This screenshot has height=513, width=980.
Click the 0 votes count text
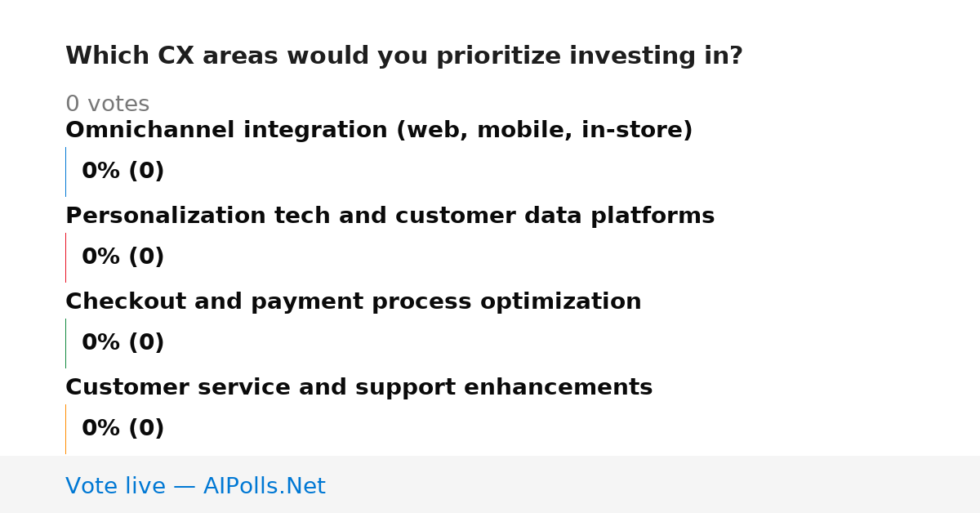pyautogui.click(x=107, y=105)
